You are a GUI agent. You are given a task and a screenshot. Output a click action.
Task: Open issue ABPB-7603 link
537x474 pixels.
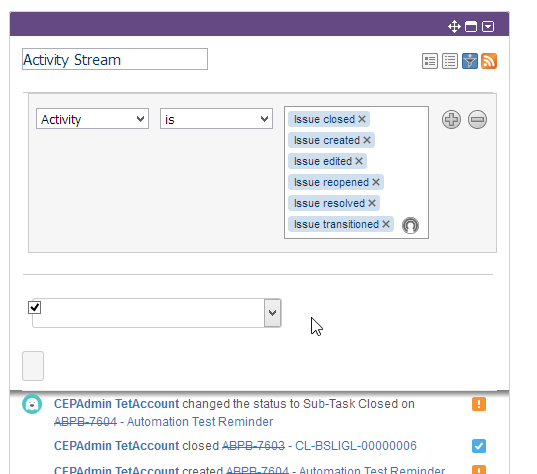pyautogui.click(x=253, y=446)
